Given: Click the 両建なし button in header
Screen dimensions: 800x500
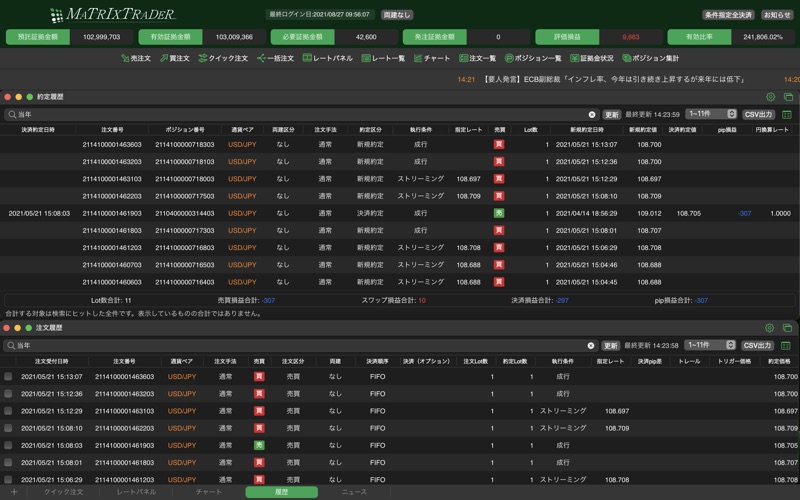Looking at the screenshot, I should coord(397,15).
